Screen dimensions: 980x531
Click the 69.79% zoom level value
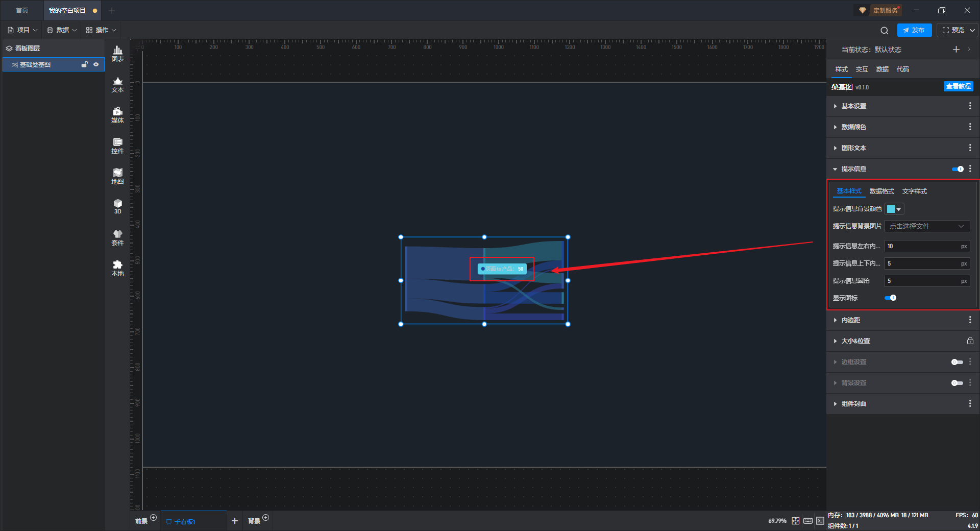pyautogui.click(x=777, y=521)
